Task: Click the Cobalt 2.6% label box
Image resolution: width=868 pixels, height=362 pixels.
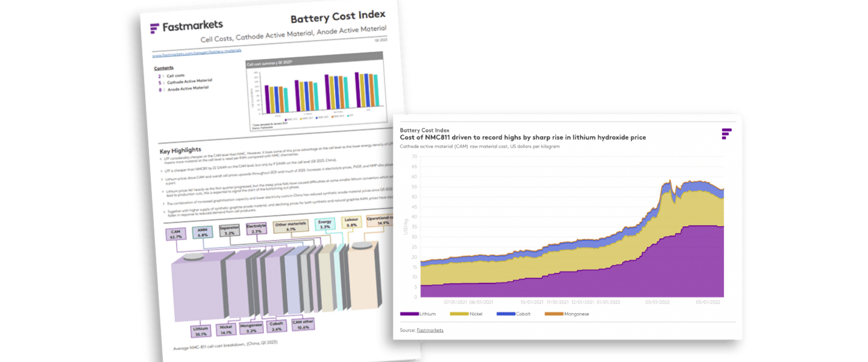Action: (277, 325)
